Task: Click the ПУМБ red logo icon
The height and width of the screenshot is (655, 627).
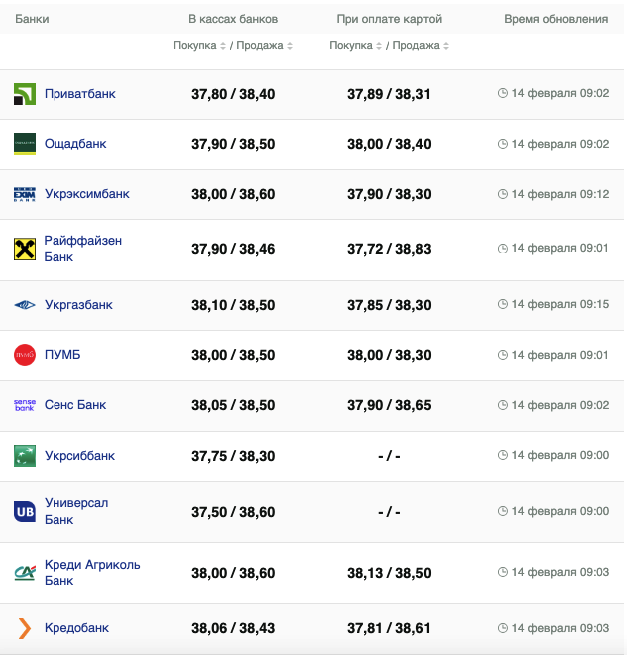Action: [x=25, y=355]
